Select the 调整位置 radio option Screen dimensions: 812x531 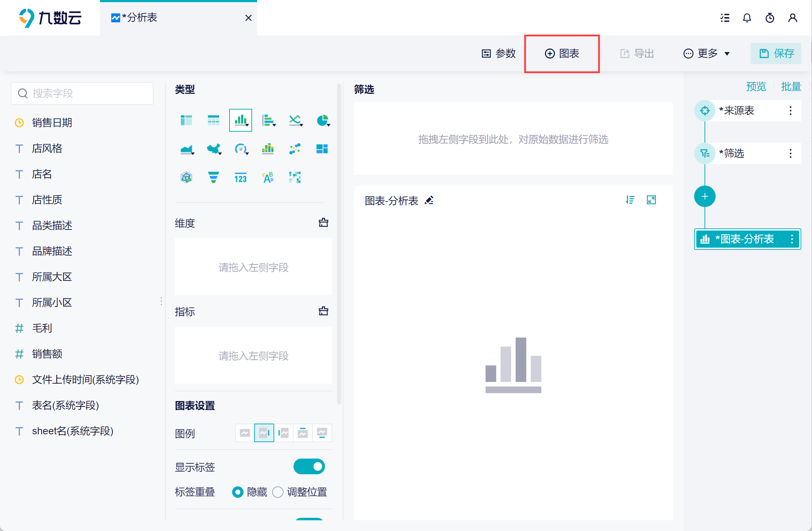278,492
